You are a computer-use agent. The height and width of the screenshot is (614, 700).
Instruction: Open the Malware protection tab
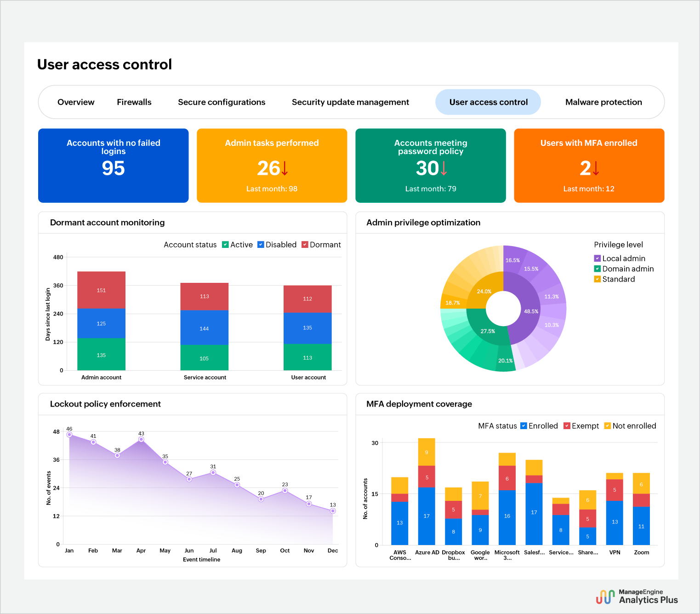[x=603, y=102]
